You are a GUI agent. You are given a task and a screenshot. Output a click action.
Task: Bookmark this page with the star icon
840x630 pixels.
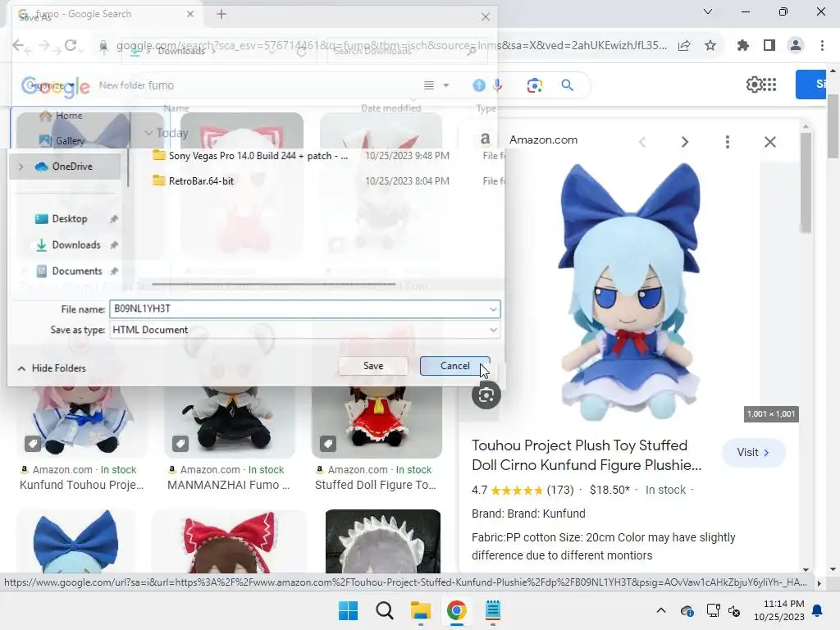pos(710,46)
